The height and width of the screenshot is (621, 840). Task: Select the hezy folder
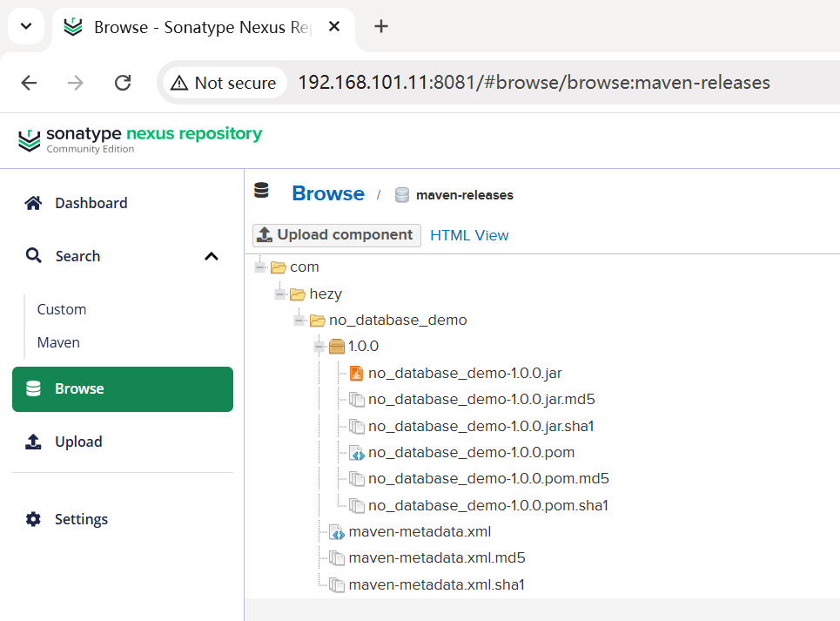tap(326, 294)
